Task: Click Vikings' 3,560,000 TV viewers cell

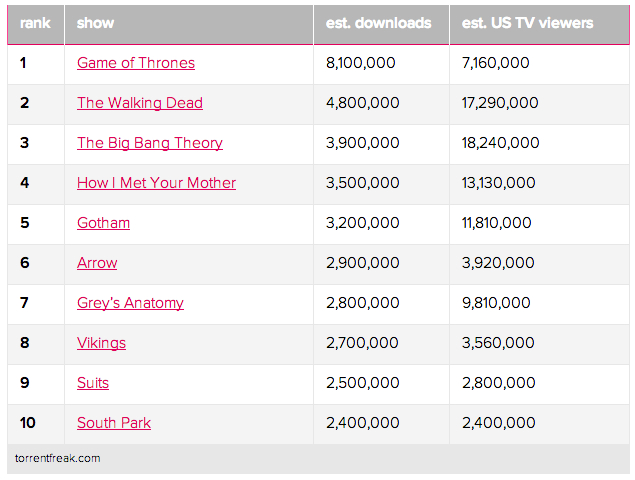Action: (x=498, y=343)
